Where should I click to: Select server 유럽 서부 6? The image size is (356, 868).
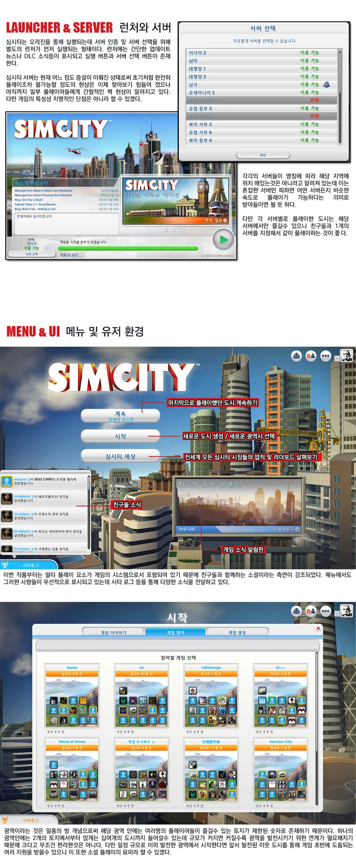point(261,132)
